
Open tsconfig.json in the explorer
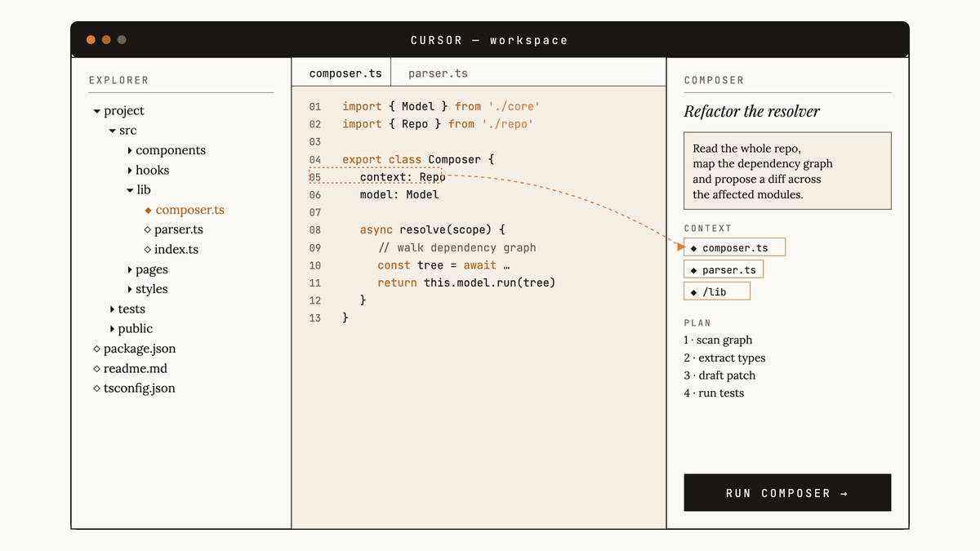tap(140, 389)
